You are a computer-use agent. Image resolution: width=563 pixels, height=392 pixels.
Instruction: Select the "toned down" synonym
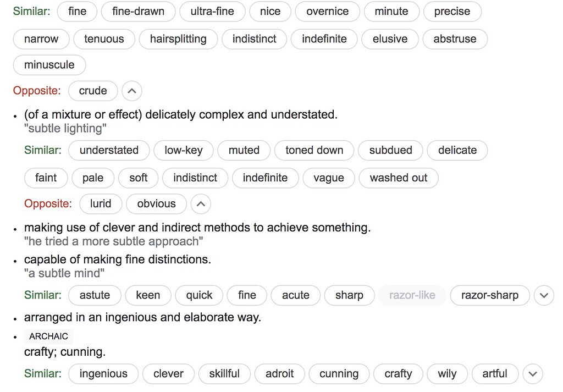(314, 150)
